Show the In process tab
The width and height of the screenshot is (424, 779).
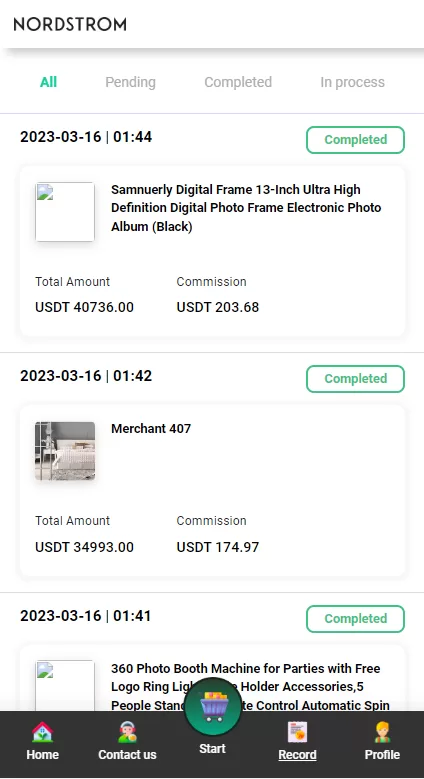[x=352, y=82]
